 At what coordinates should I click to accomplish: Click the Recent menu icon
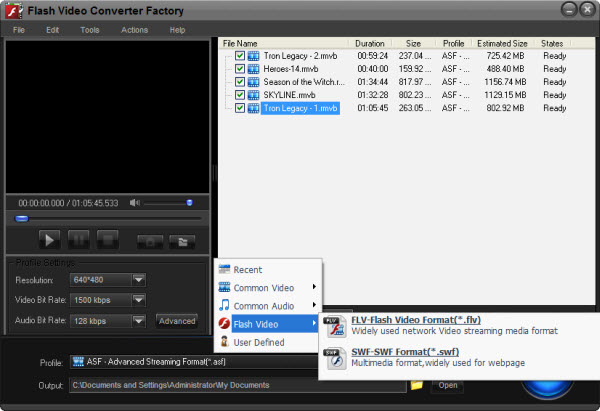click(x=224, y=269)
